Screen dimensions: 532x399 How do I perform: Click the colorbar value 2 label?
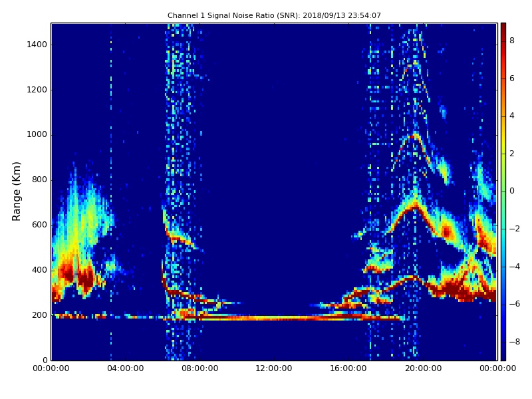click(512, 154)
